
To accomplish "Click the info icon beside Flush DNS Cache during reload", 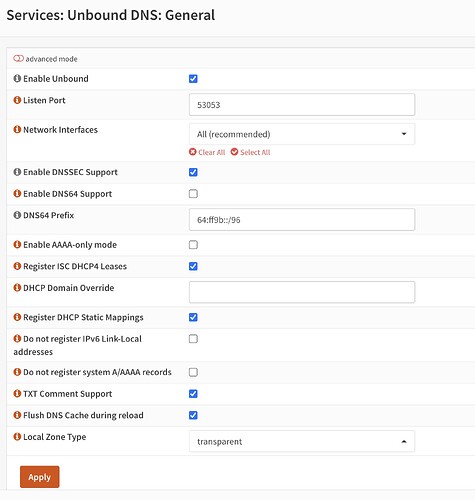I will point(17,415).
